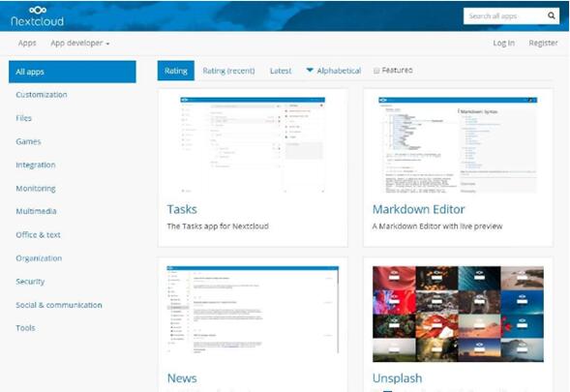Open the Organization category

[39, 258]
